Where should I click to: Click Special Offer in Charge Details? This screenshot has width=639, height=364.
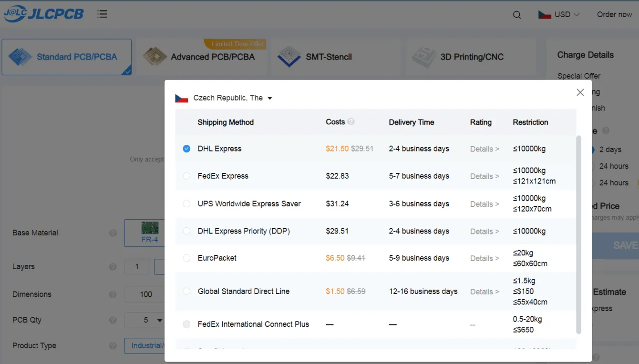click(579, 76)
